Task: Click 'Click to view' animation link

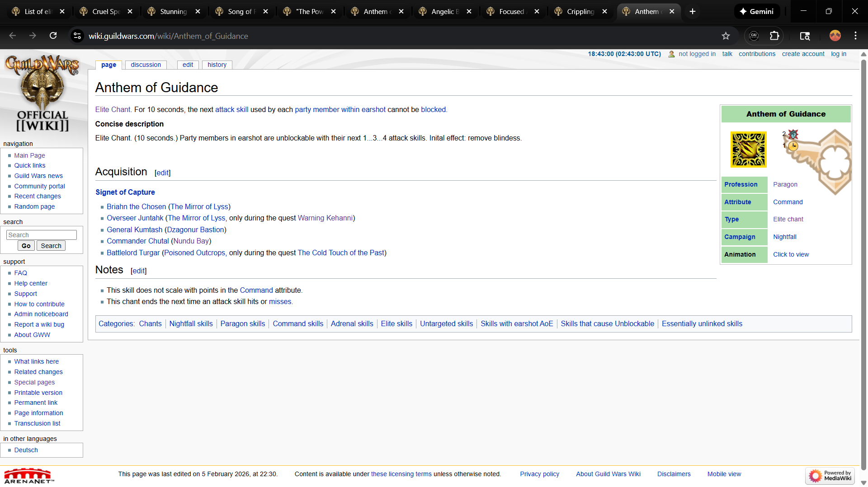Action: point(791,254)
